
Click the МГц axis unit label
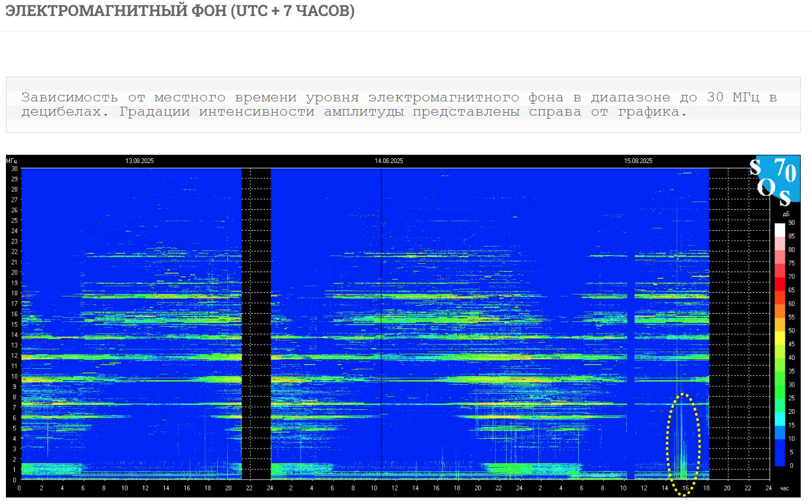click(x=12, y=161)
